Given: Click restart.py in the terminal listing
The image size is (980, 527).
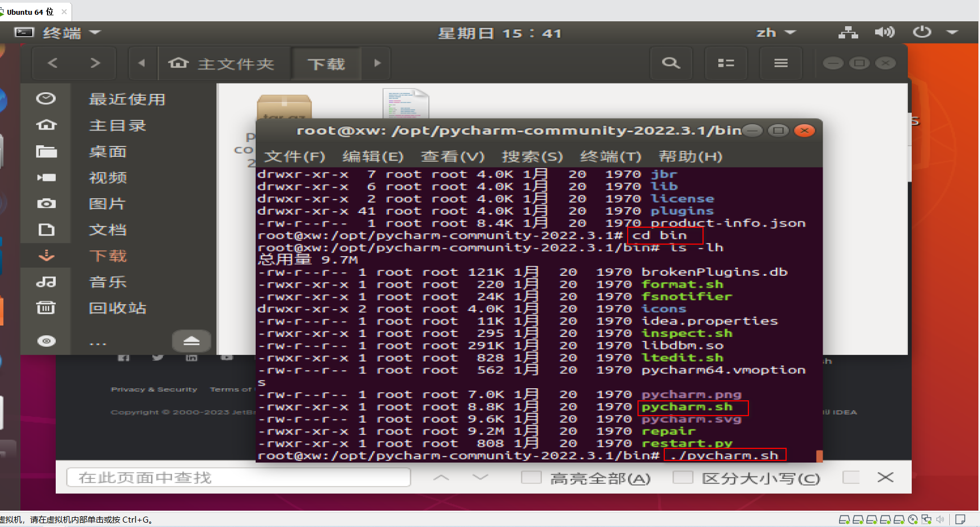Looking at the screenshot, I should (x=687, y=443).
